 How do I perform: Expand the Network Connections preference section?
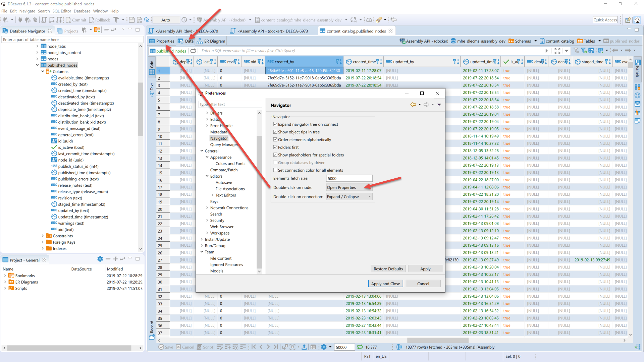point(207,208)
